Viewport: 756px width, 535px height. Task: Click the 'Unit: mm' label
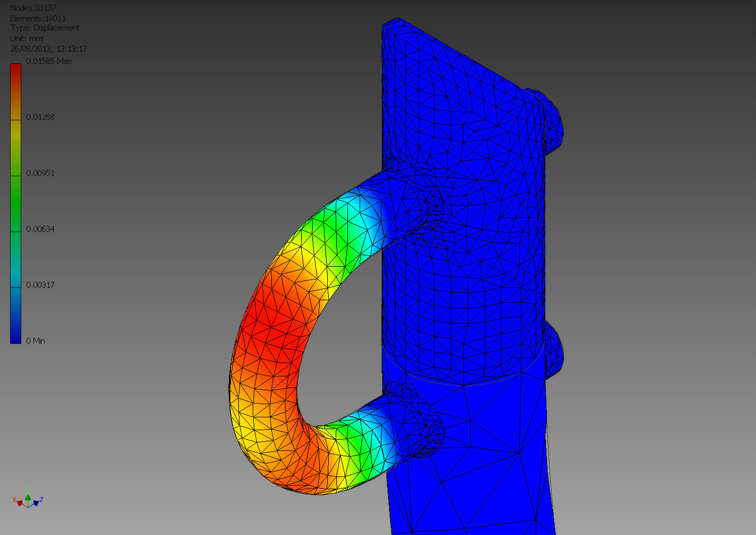coord(27,38)
